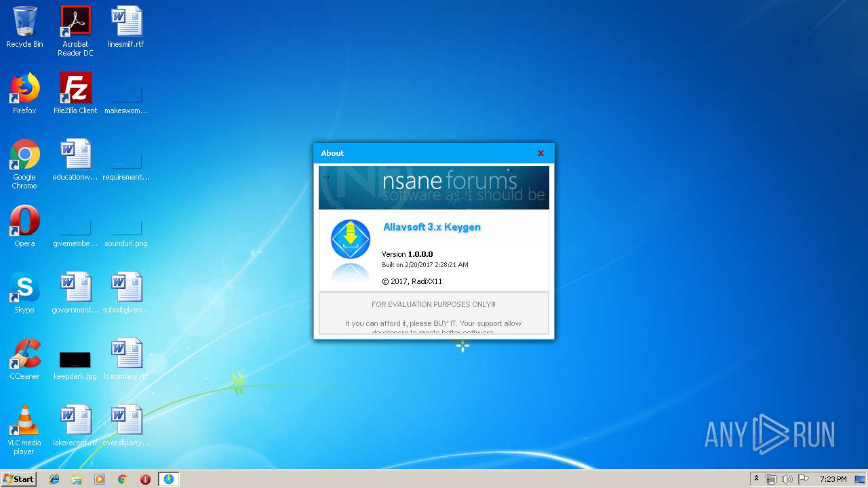Screen dimensions: 868x488
Task: Launch CCleaner desktop shortcut
Action: [24, 359]
